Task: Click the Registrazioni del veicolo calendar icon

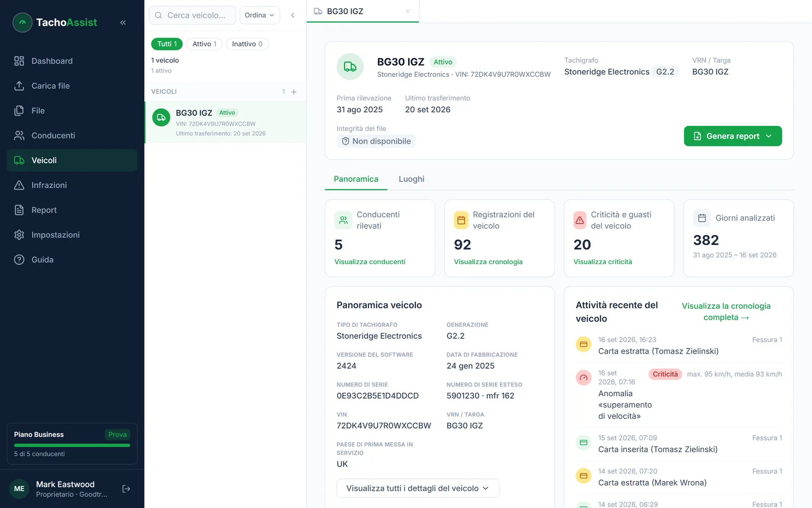Action: [461, 220]
